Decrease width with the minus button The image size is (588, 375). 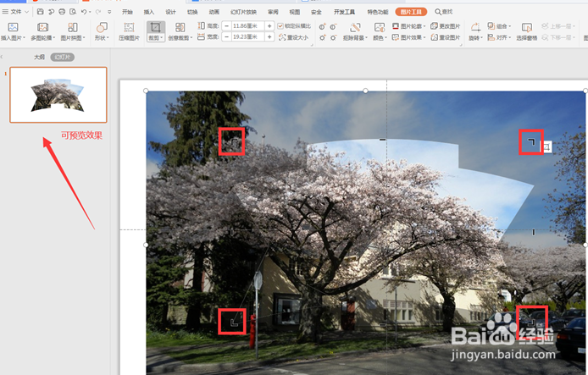coord(226,36)
